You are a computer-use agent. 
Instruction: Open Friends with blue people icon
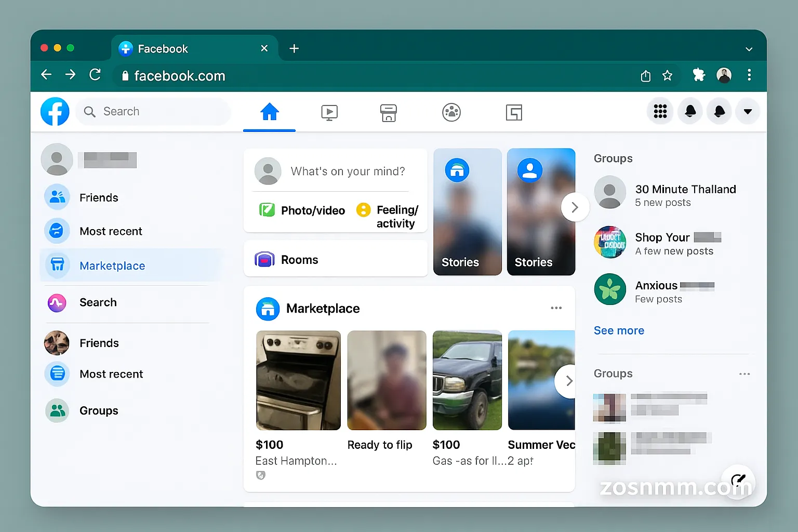pyautogui.click(x=57, y=197)
